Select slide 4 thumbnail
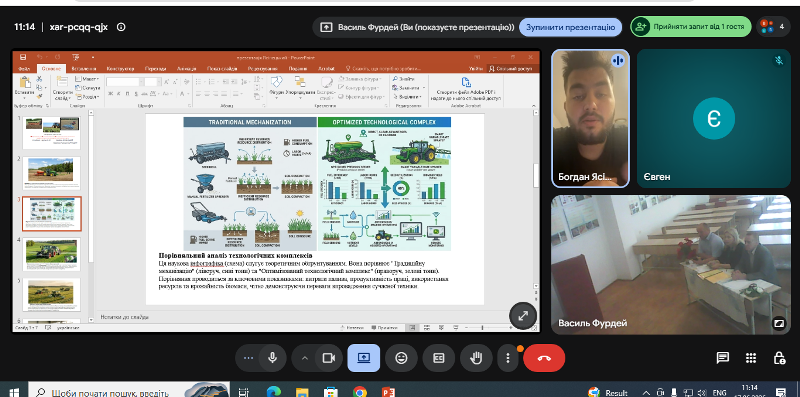Viewport: 800px width, 397px height. pyautogui.click(x=51, y=254)
